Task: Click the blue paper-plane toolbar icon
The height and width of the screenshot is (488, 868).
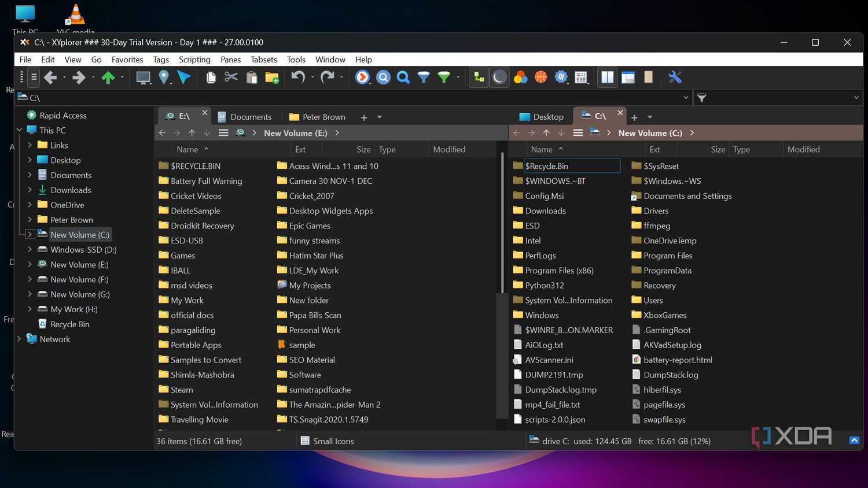Action: point(184,77)
